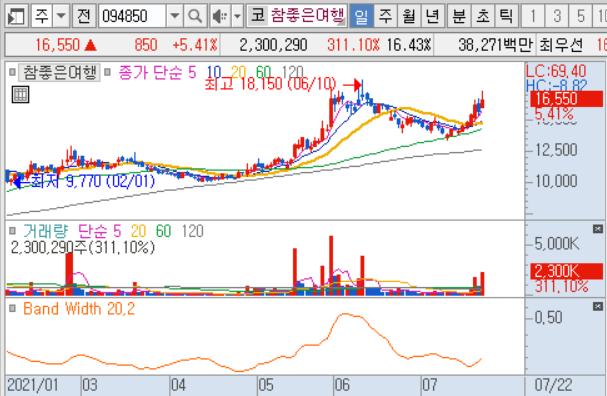Screen dimensions: 607x396
Task: Switch to the 주 weekly period tab
Action: (x=385, y=16)
